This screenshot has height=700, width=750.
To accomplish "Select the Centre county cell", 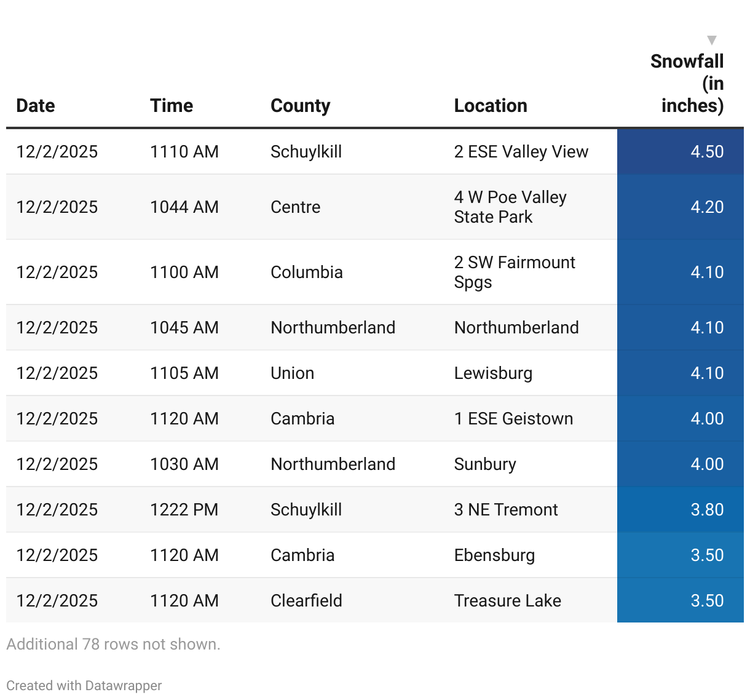I will pos(296,207).
